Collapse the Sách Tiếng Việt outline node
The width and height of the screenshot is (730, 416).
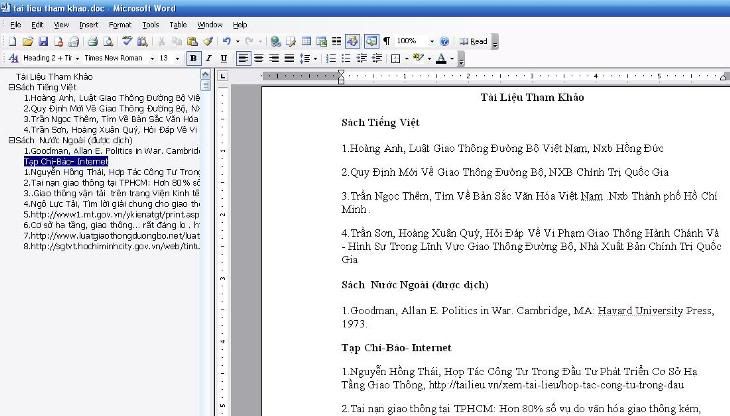point(11,87)
